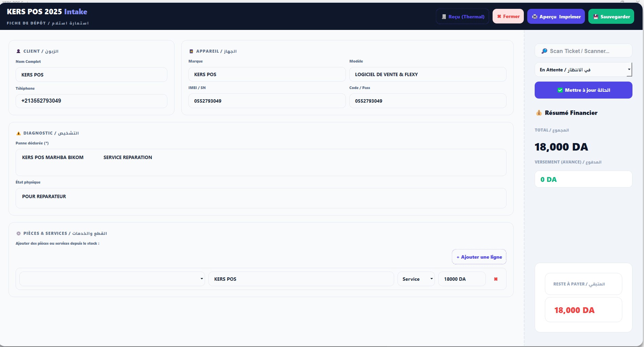Click the Téléphone input field
The height and width of the screenshot is (347, 644).
pos(91,101)
